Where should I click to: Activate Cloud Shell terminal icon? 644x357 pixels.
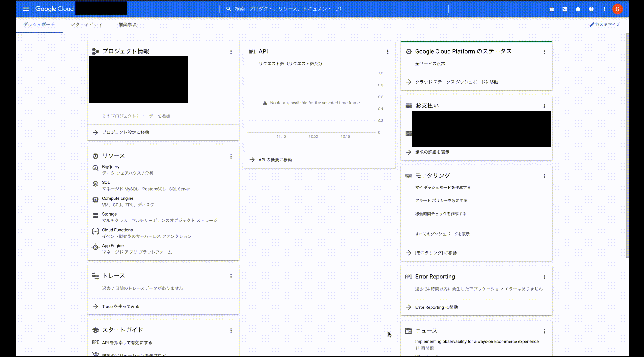[565, 9]
